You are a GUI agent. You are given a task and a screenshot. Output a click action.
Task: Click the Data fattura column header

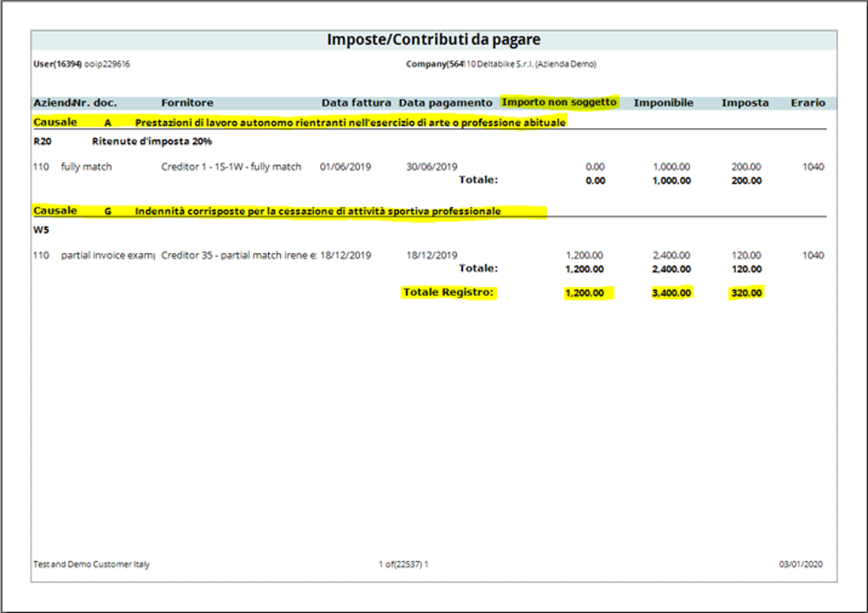tap(356, 103)
